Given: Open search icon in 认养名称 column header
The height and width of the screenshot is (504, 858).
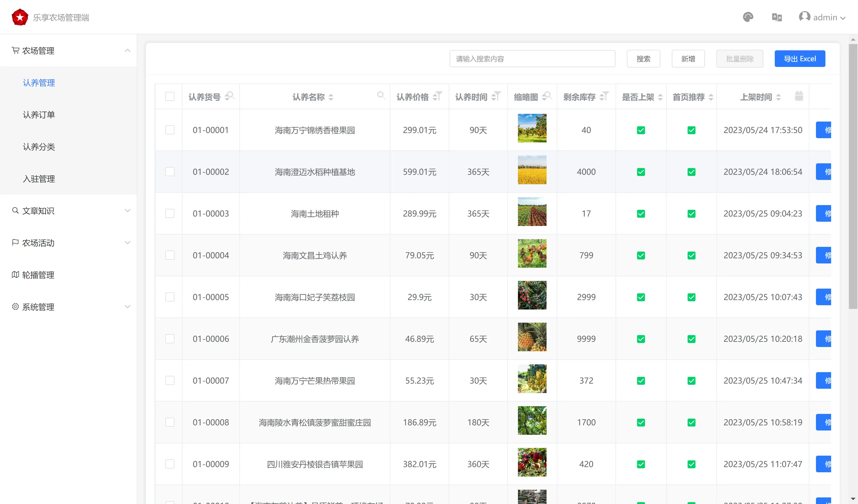Looking at the screenshot, I should pyautogui.click(x=381, y=95).
